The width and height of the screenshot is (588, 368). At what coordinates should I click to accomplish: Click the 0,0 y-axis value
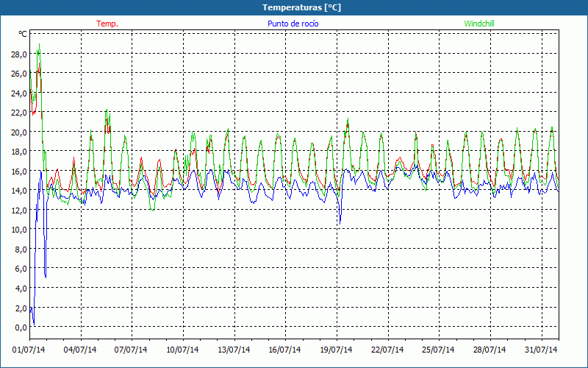tap(21, 328)
